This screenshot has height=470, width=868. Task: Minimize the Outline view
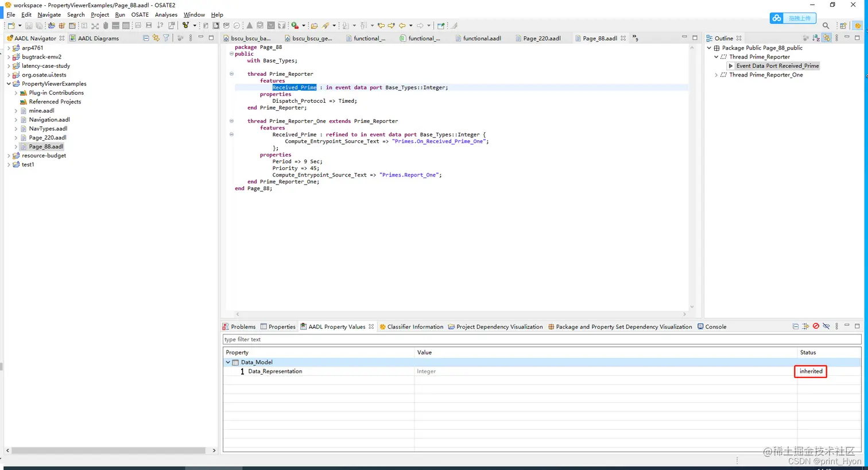point(847,37)
